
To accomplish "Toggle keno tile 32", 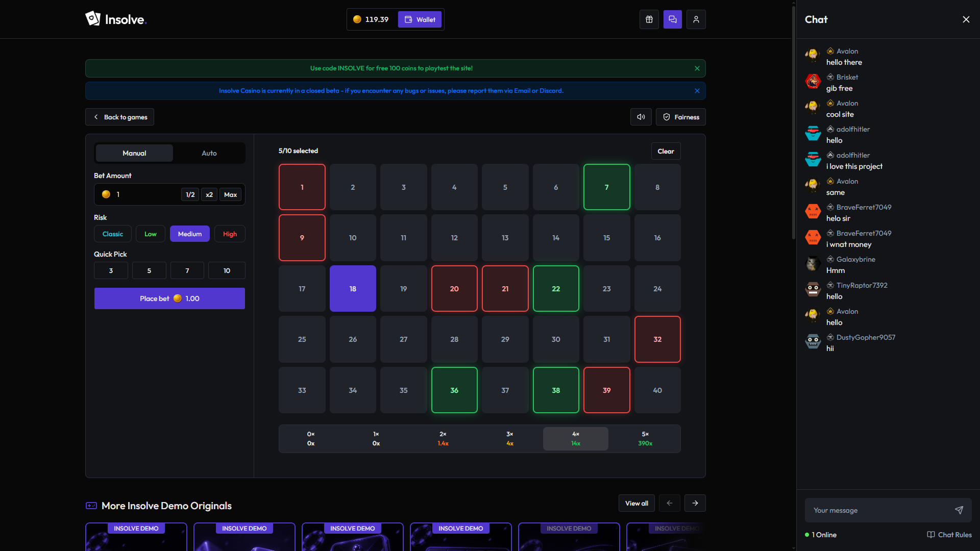I will point(657,339).
